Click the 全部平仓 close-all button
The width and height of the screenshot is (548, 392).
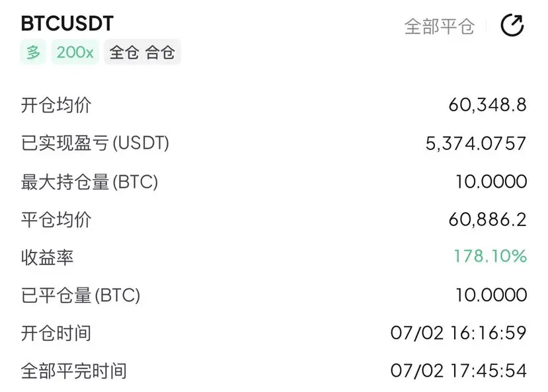click(x=440, y=26)
